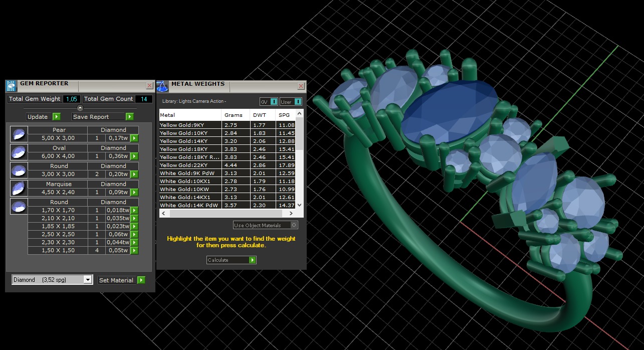
Task: Click the Pear gem shape thumbnail
Action: (19, 134)
